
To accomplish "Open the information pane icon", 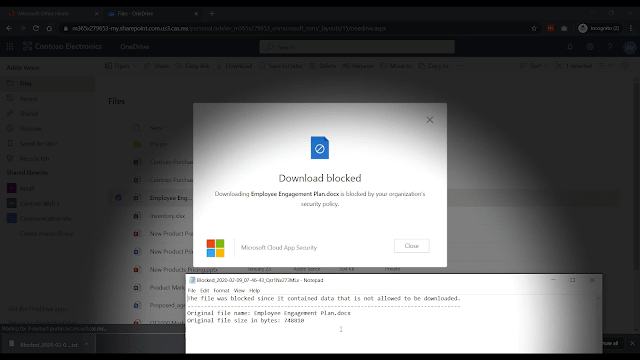I will 624,66.
